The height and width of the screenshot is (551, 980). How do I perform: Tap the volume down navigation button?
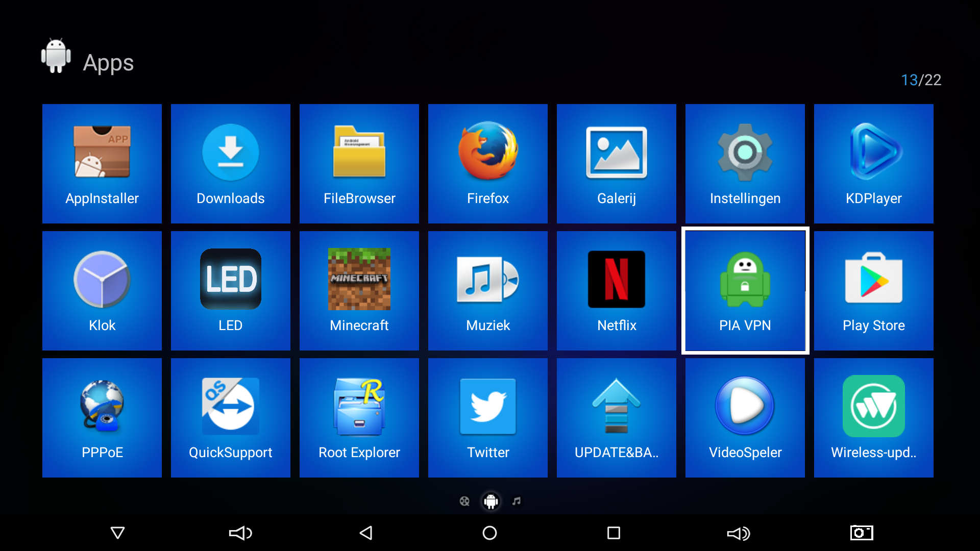point(241,533)
